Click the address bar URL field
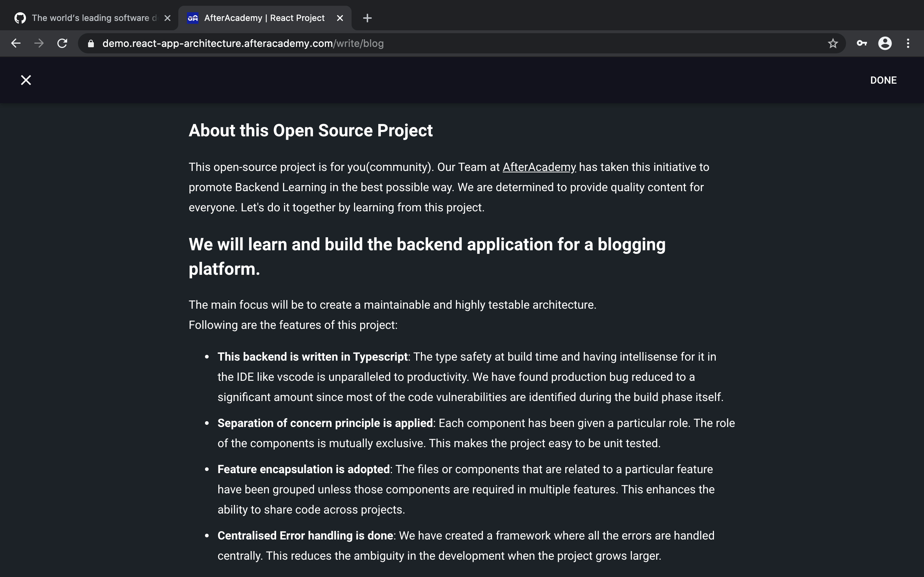The image size is (924, 577). coord(243,43)
